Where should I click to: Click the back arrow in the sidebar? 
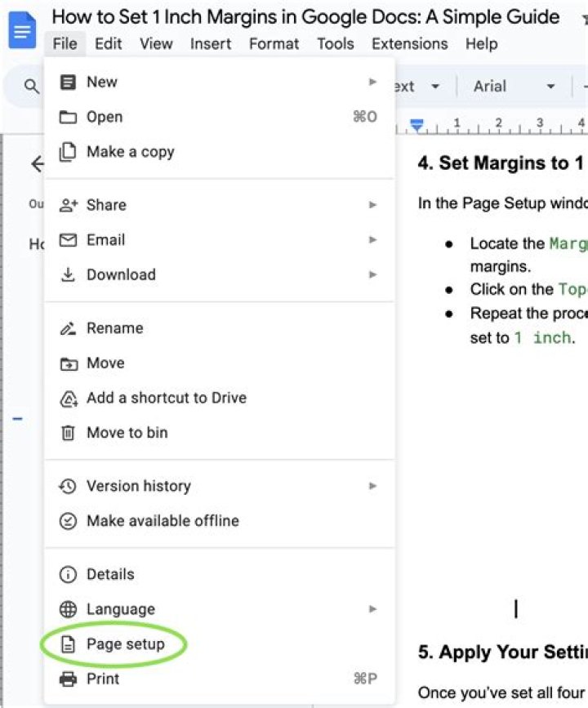pyautogui.click(x=37, y=164)
